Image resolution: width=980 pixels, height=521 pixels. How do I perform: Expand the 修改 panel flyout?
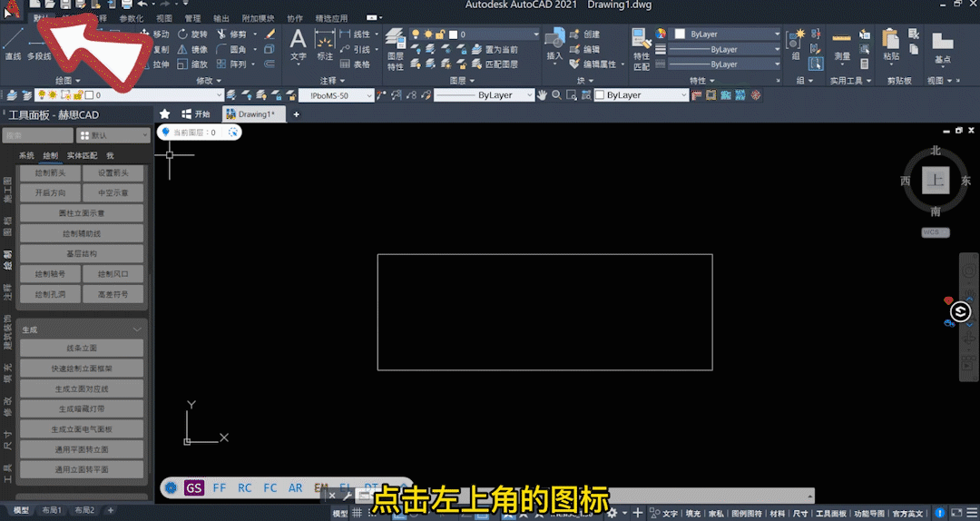209,81
